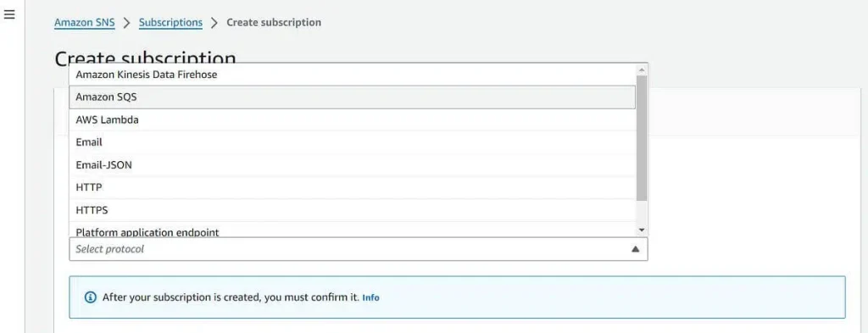Select Email-JSON protocol option

click(x=353, y=165)
